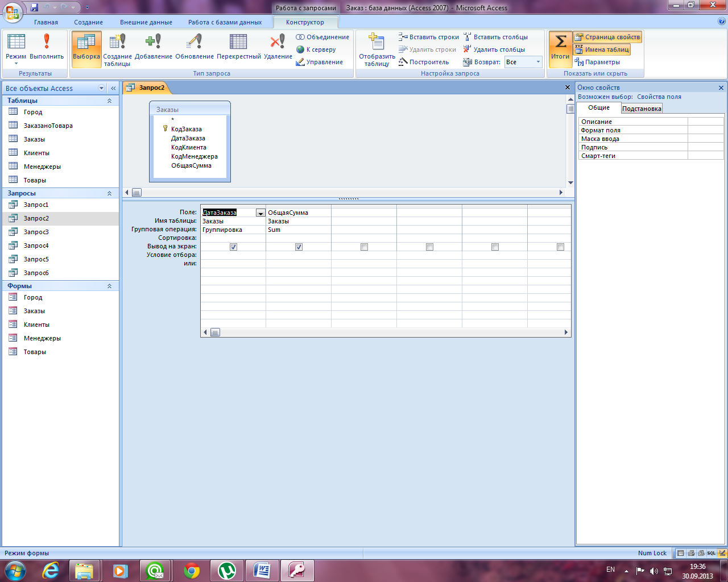Uncheck Вывод на экран for ОбщаяСумма

pyautogui.click(x=299, y=247)
